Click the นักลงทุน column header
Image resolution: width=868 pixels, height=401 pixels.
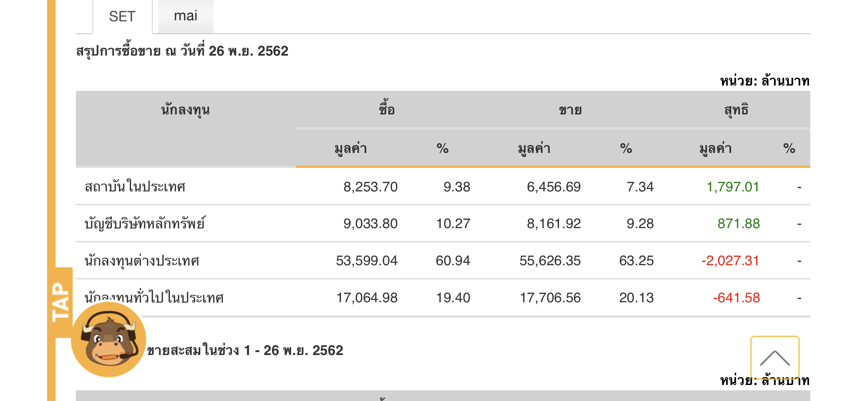tap(185, 110)
